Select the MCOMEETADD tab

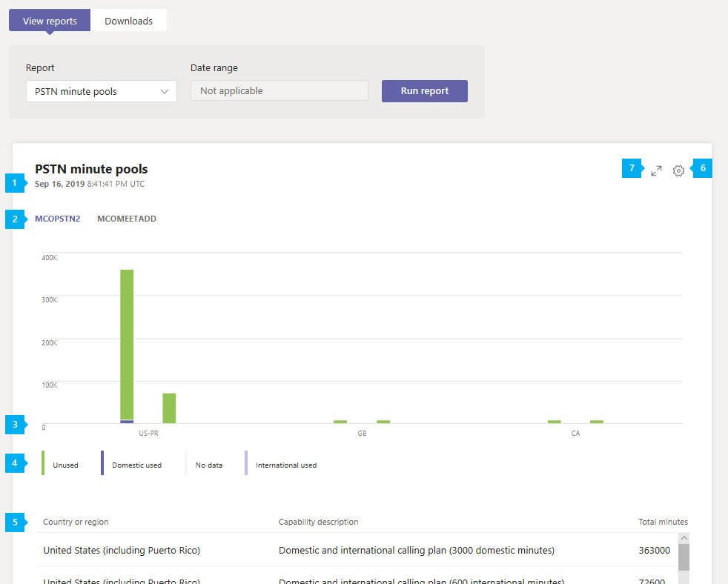126,219
